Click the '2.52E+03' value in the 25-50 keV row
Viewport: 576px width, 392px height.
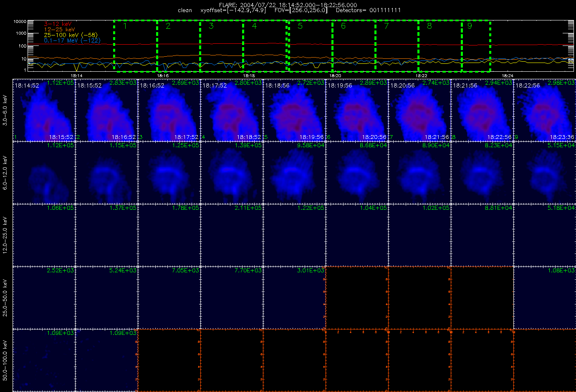(60, 271)
